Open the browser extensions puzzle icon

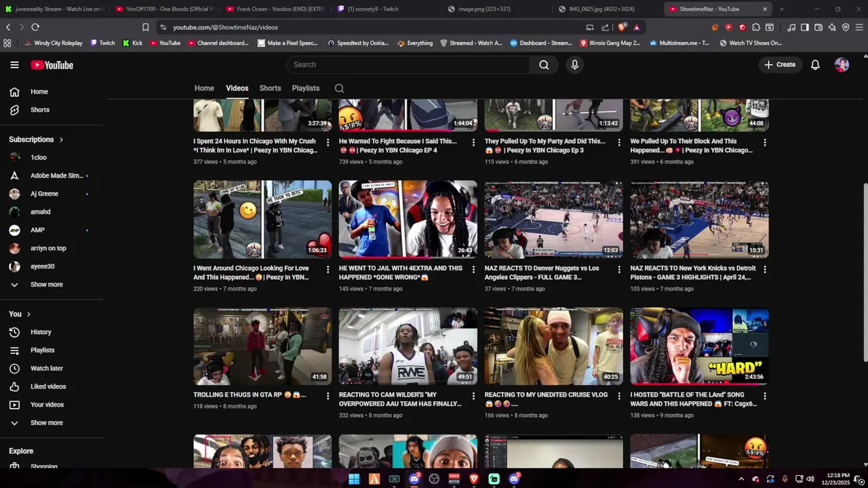point(755,27)
